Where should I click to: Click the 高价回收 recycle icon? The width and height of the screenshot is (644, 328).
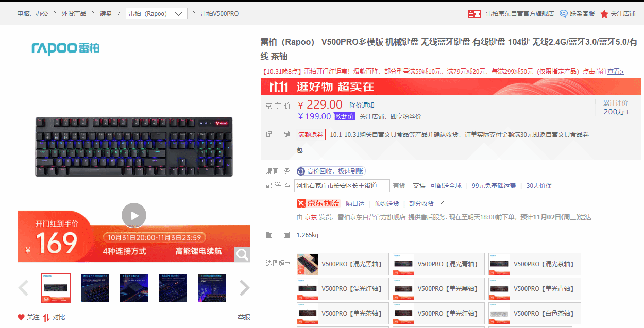[301, 171]
